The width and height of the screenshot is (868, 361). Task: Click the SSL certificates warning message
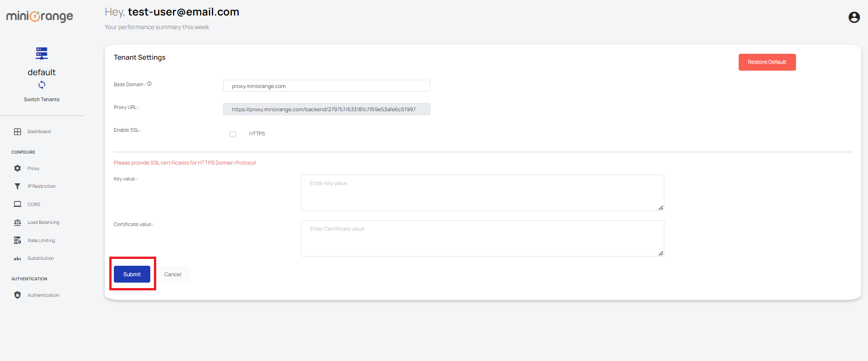coord(185,163)
